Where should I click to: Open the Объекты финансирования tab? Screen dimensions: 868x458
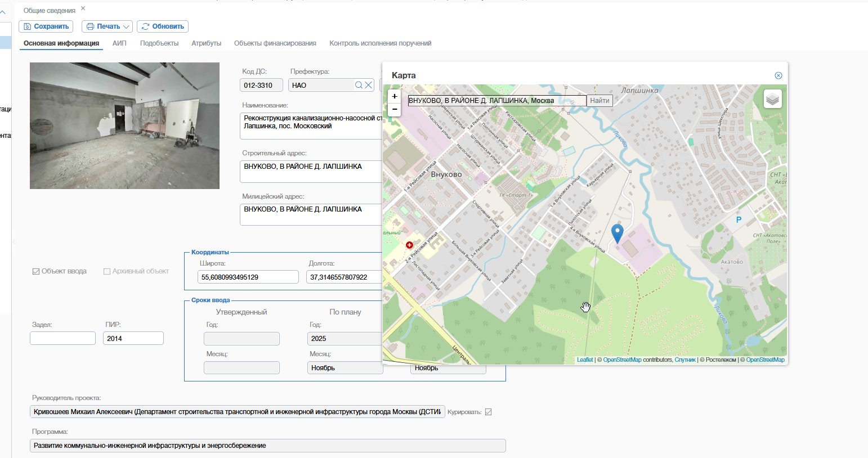(275, 43)
